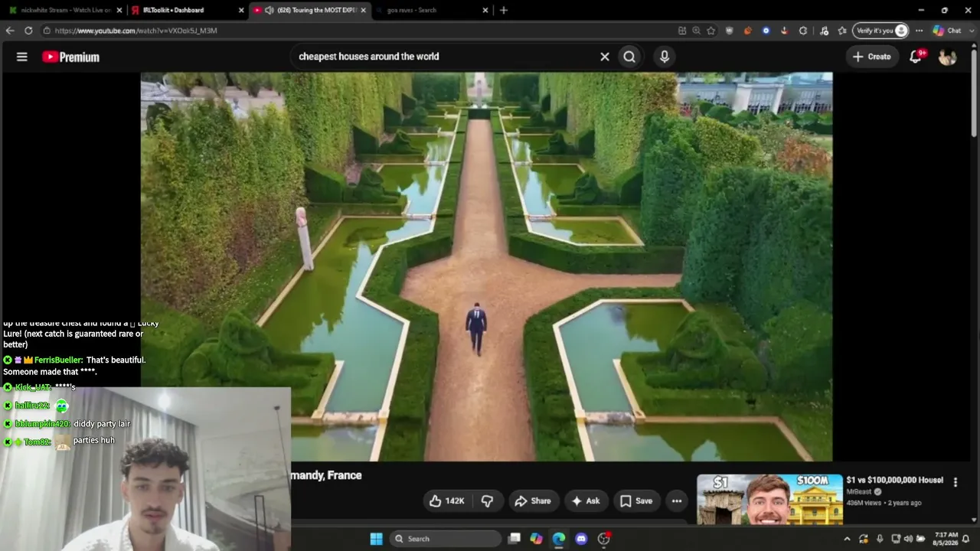Open the YouTube guide hamburger menu
Viewport: 980px width, 551px height.
point(22,57)
